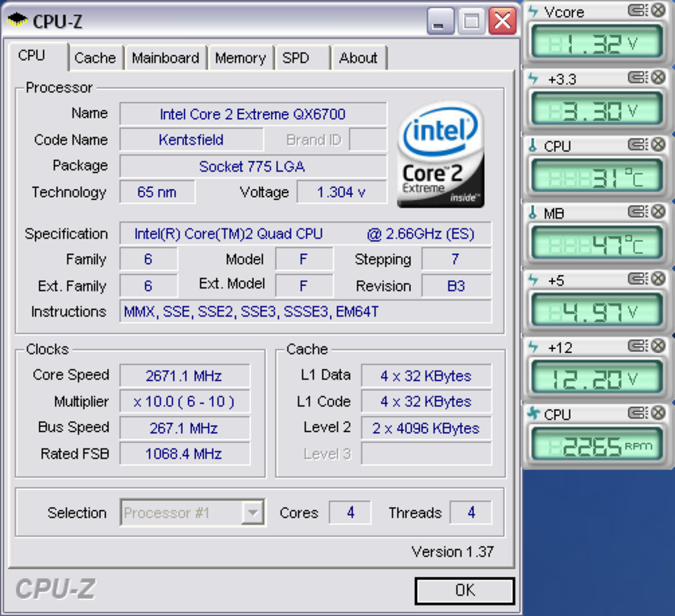This screenshot has width=675, height=616.
Task: Open the Processor #1 selection dropdown
Action: click(x=192, y=513)
